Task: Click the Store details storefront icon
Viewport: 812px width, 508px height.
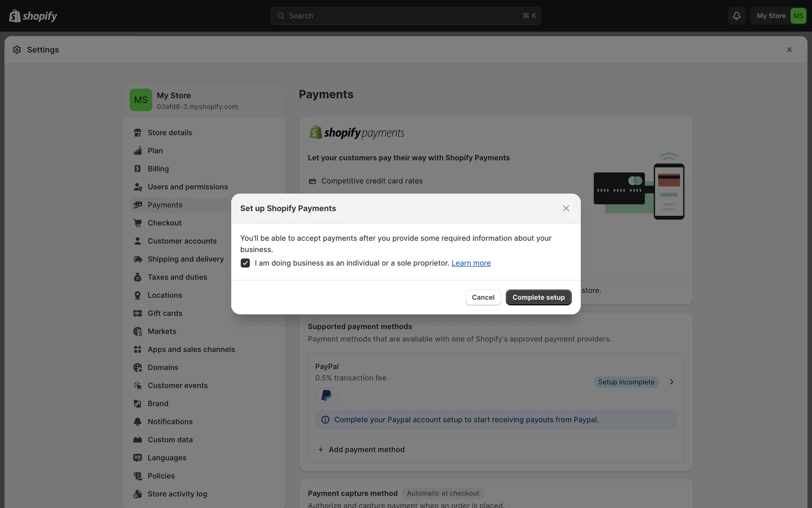Action: click(x=137, y=133)
